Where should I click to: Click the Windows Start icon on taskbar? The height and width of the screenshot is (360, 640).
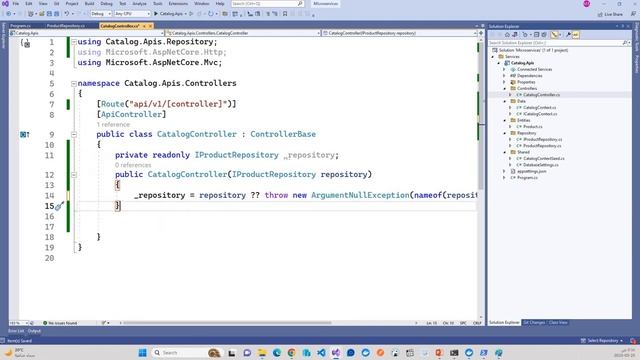(142, 353)
